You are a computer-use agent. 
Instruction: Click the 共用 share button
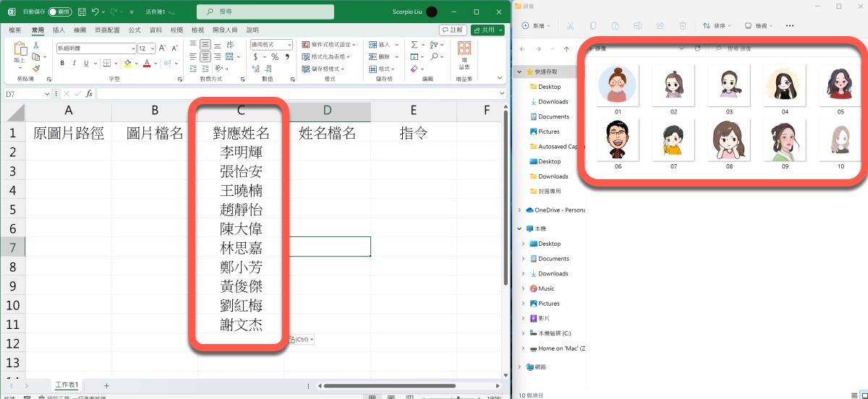click(x=488, y=30)
